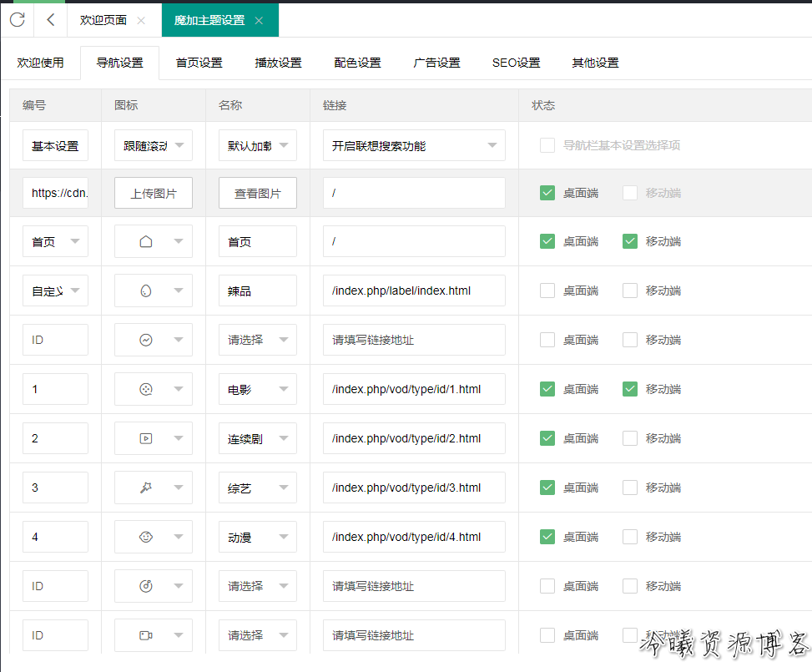The height and width of the screenshot is (672, 812).
Task: Open the icon selector in the 辣品 row
Action: (x=154, y=291)
